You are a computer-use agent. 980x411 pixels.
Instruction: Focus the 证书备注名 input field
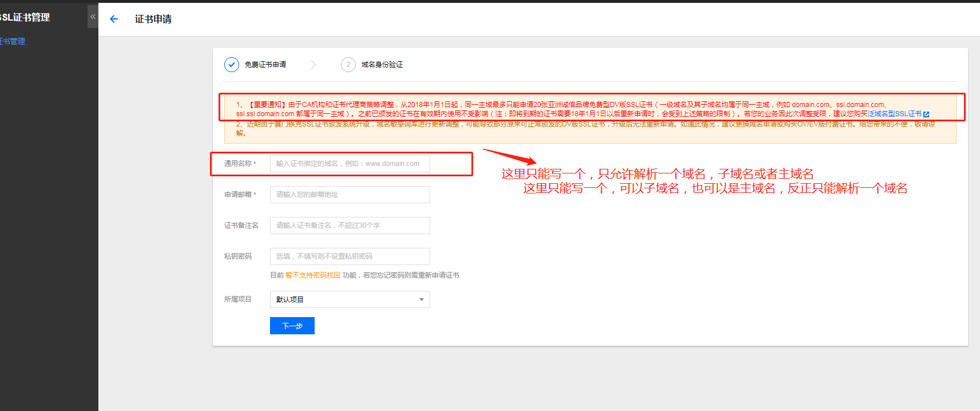[350, 226]
